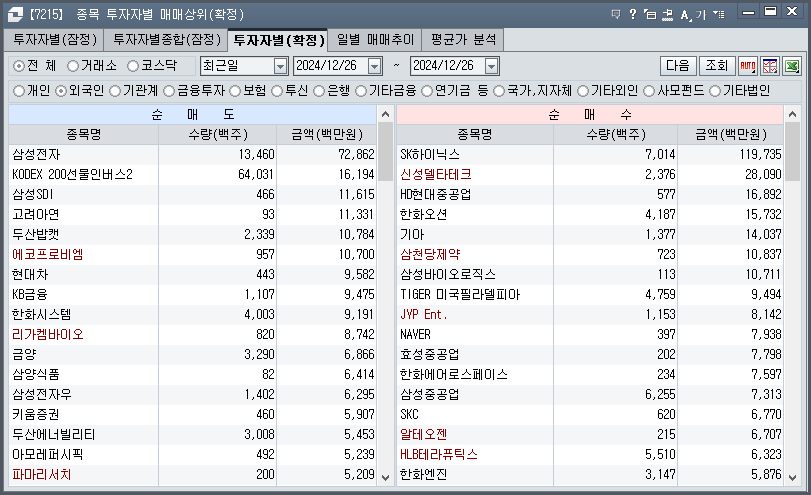Click 순매도 table up scroll arrow

(385, 114)
